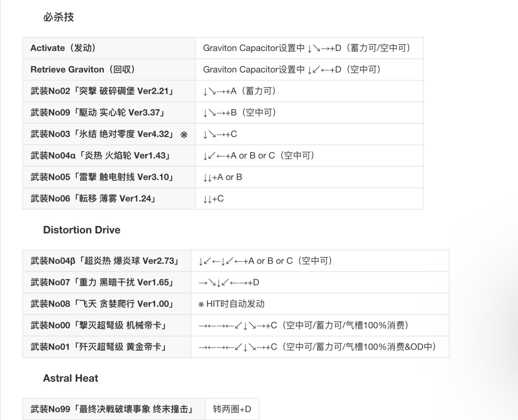The height and width of the screenshot is (420, 518).
Task: Select the 武装No00 擊灭超弩级 机械帝卡 cell
Action: [98, 325]
